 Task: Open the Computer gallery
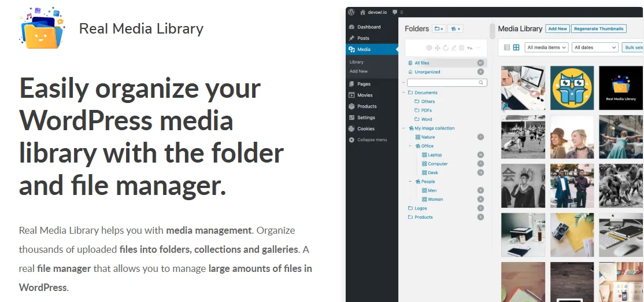435,164
